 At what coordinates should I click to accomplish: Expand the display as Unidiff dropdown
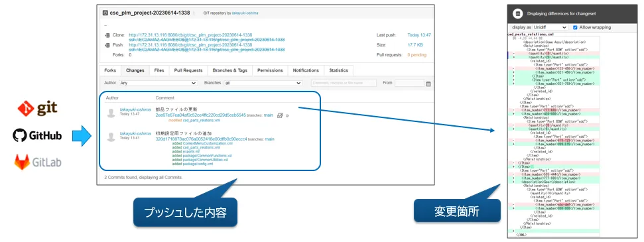550,28
